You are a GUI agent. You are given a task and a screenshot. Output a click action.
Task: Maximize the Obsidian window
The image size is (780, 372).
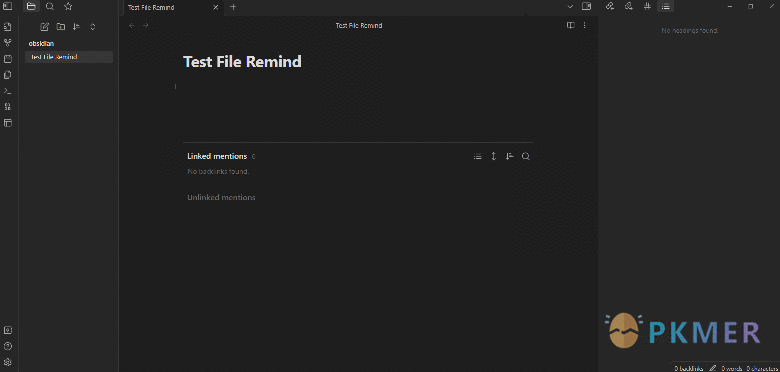tap(751, 6)
